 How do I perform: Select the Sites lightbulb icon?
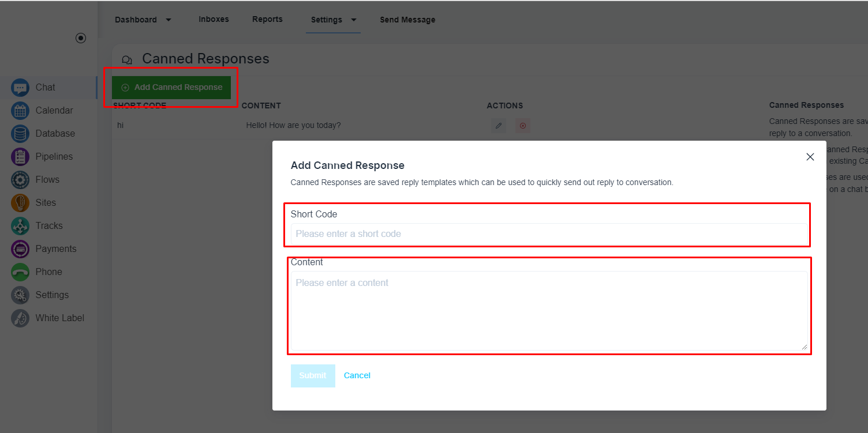pos(20,203)
